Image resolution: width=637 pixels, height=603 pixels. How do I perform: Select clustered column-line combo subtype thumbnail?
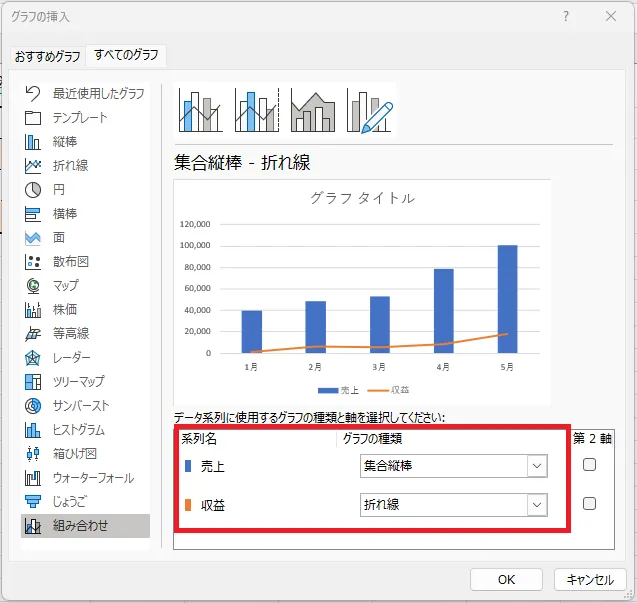tap(200, 110)
